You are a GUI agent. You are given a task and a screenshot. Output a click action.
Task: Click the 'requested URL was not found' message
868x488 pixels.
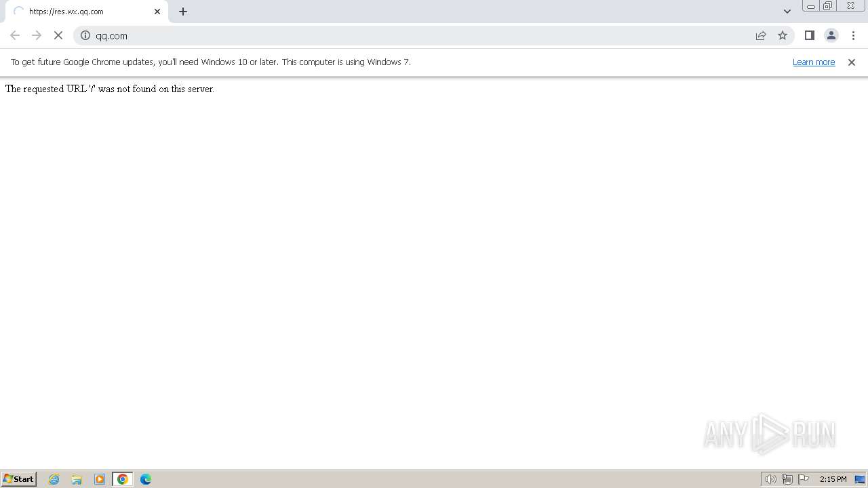[109, 89]
